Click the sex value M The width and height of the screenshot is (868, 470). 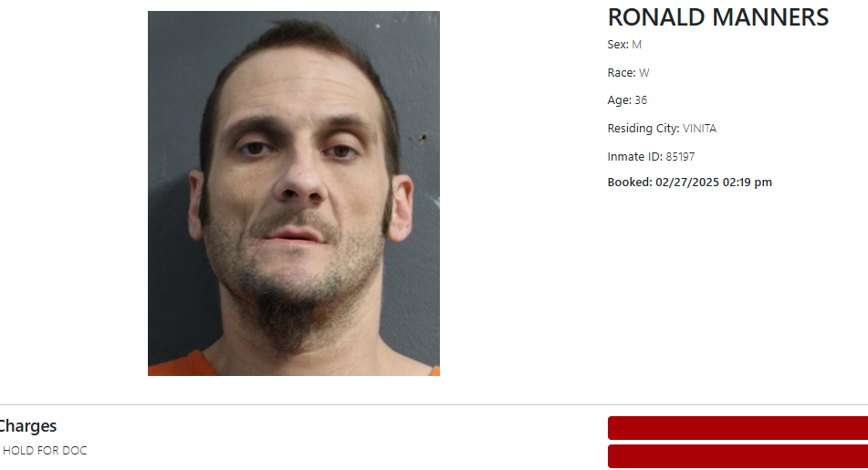(636, 45)
